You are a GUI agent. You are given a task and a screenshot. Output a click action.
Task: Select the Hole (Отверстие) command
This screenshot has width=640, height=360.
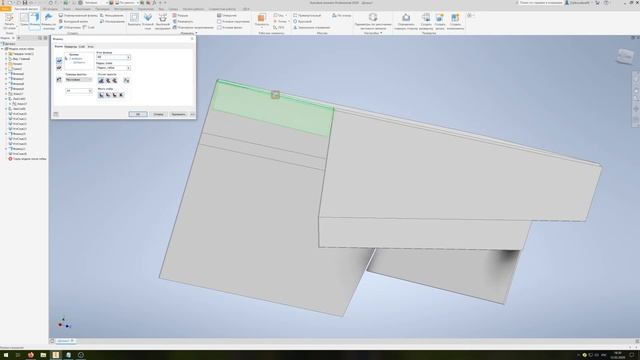point(227,15)
